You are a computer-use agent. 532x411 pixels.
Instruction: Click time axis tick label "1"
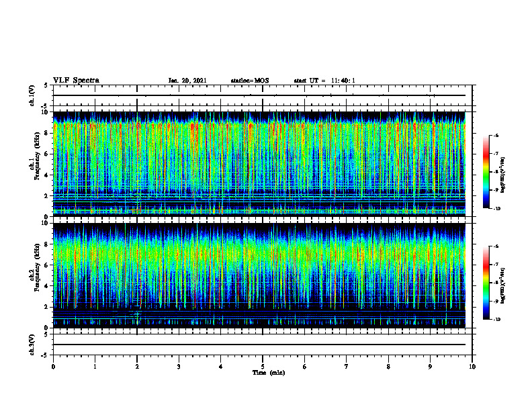click(x=95, y=367)
